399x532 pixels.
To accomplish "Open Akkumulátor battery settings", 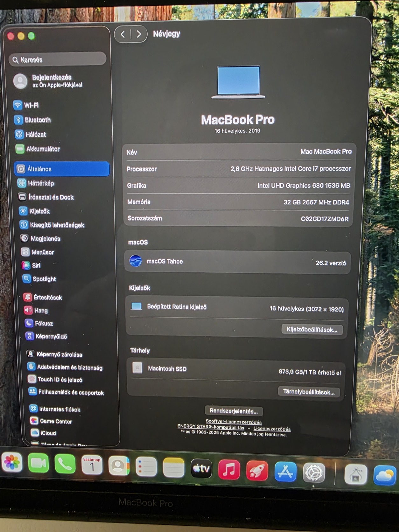I will point(38,149).
